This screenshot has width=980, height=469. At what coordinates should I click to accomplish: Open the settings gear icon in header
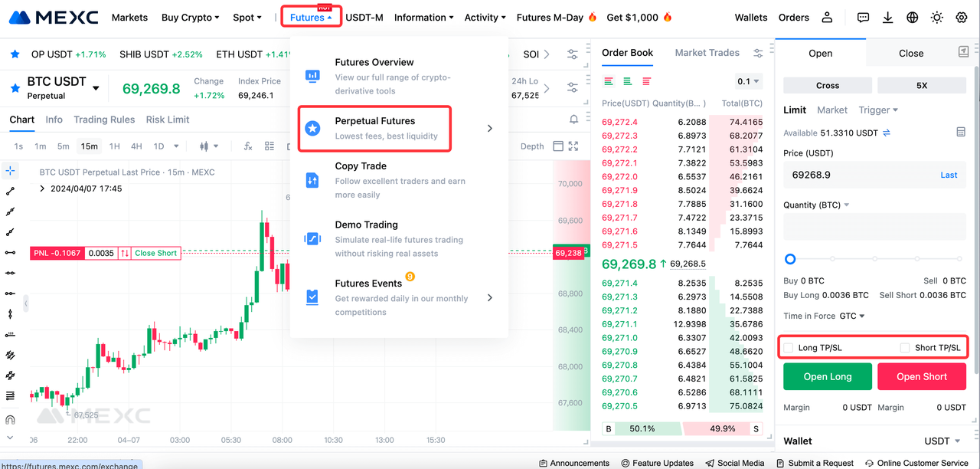click(962, 18)
